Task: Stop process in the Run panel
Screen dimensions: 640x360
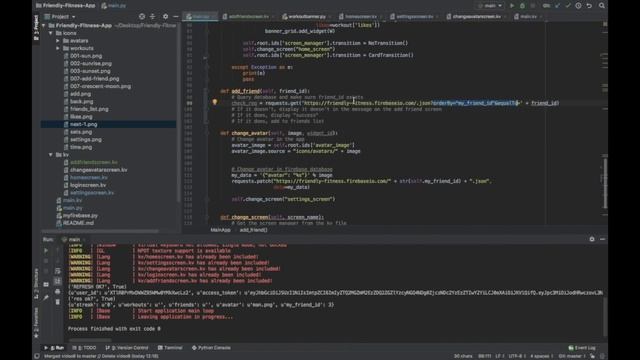Action: 46,261
